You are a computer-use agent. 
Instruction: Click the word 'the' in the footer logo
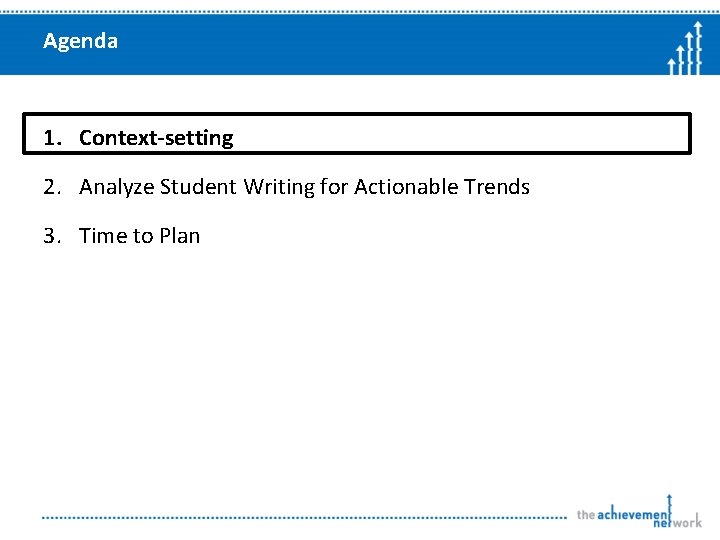[x=585, y=514]
